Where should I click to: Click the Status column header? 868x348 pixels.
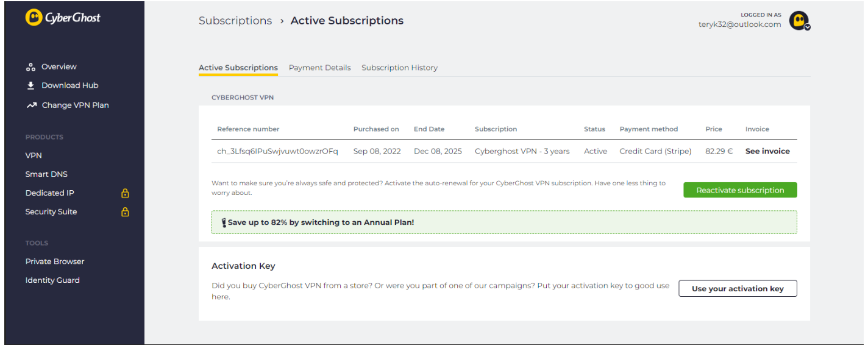[x=594, y=129]
